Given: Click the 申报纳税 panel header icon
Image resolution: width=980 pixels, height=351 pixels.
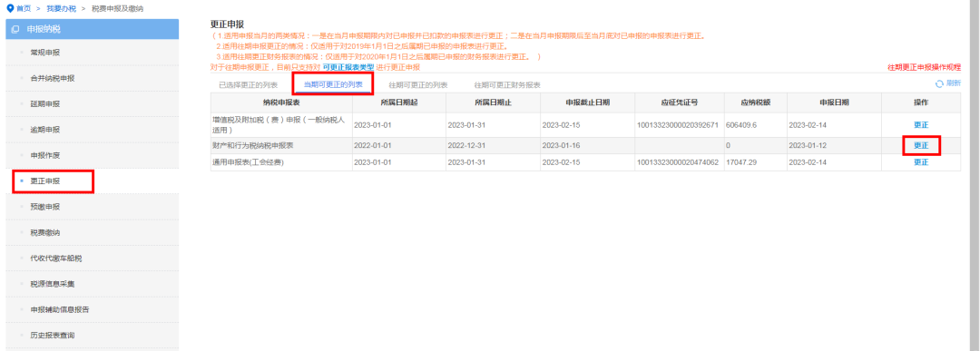Looking at the screenshot, I should 15,29.
